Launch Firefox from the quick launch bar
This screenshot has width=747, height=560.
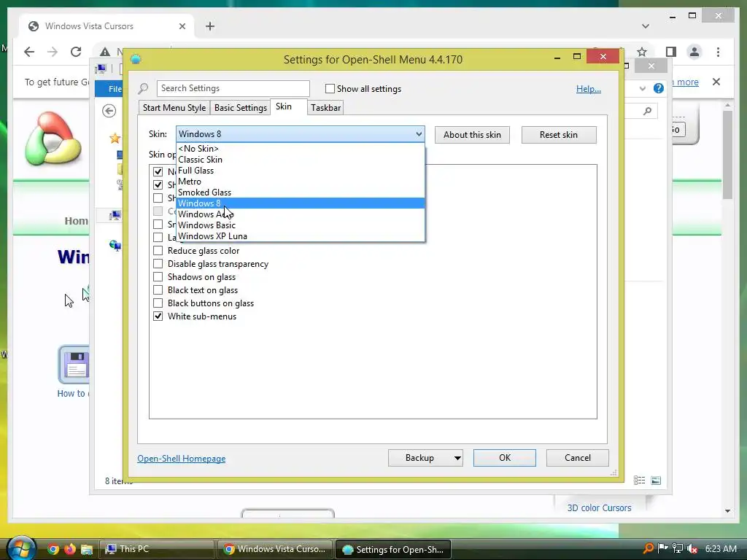coord(70,549)
